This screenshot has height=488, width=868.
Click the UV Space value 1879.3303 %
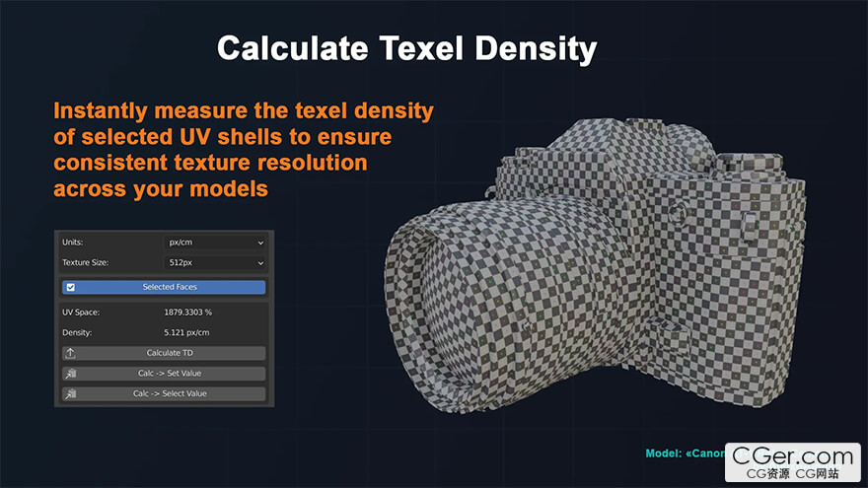[x=187, y=313]
